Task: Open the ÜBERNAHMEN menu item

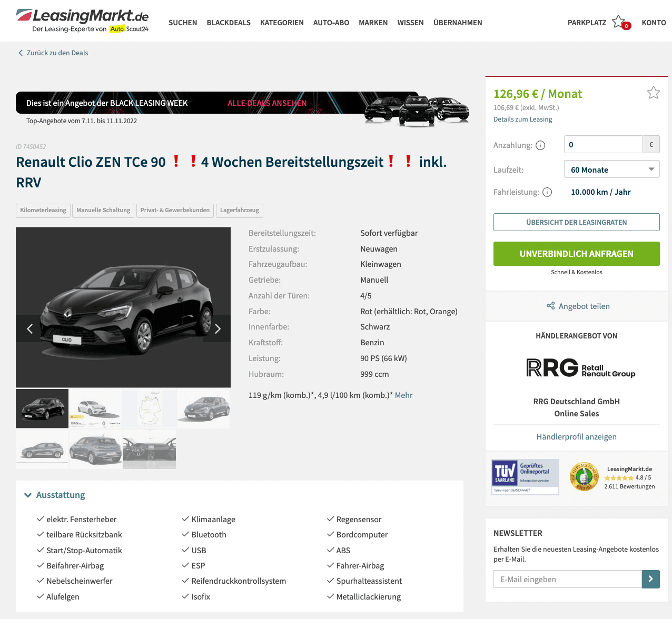Action: [458, 23]
